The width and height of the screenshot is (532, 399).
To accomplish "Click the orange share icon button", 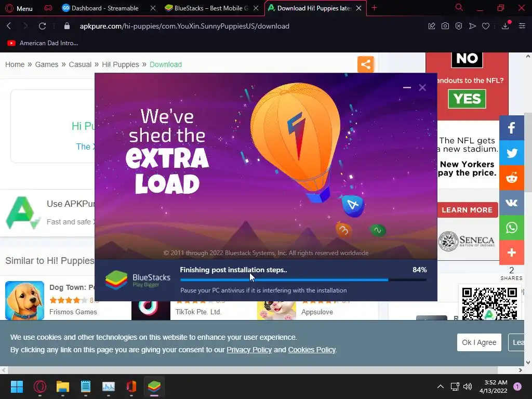I will (x=366, y=64).
